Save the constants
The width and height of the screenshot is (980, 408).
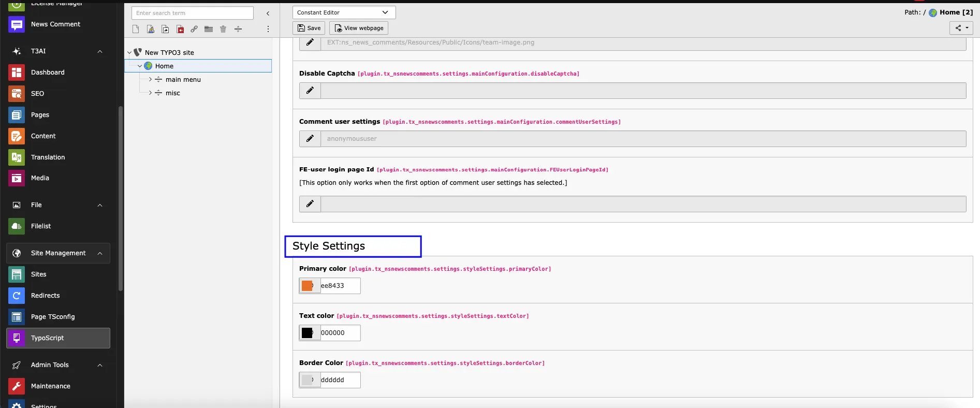coord(309,28)
